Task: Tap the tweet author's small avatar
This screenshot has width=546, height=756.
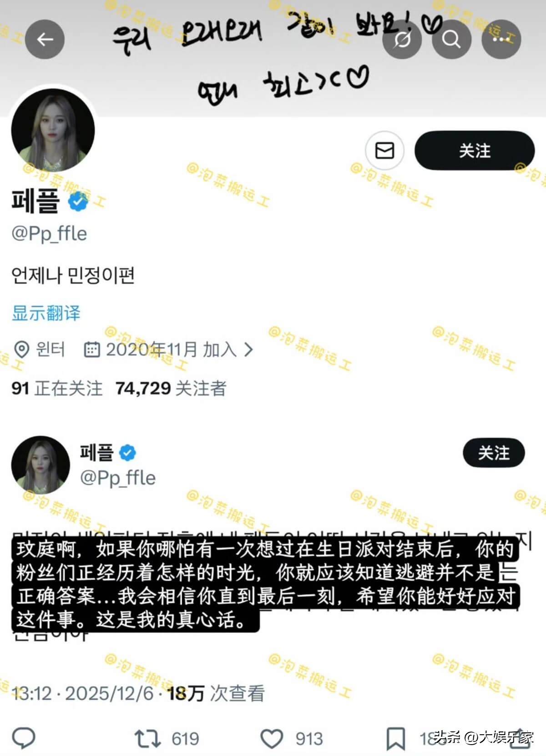Action: pos(40,465)
